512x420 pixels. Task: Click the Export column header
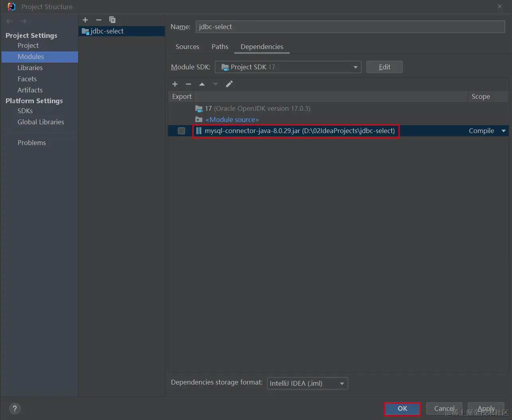(x=182, y=96)
